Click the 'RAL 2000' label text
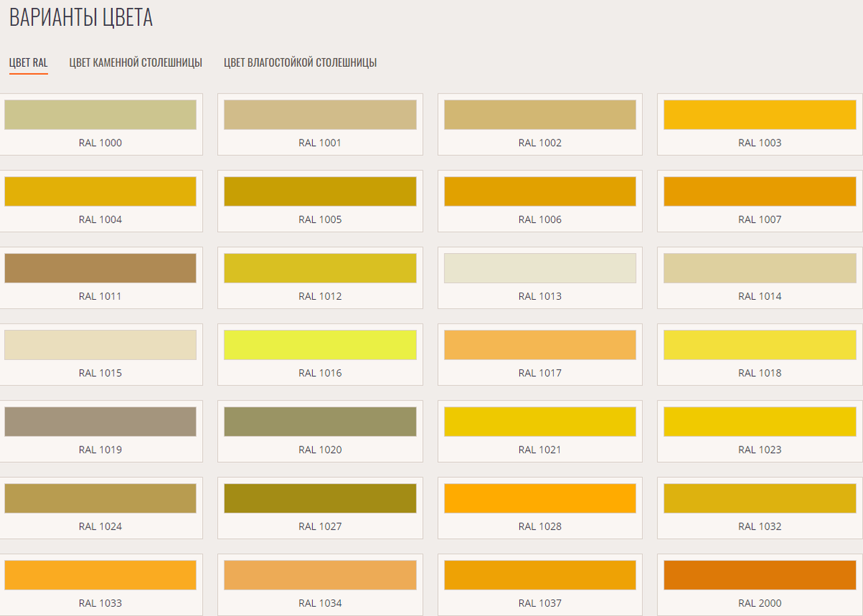This screenshot has width=863, height=616. coord(760,603)
